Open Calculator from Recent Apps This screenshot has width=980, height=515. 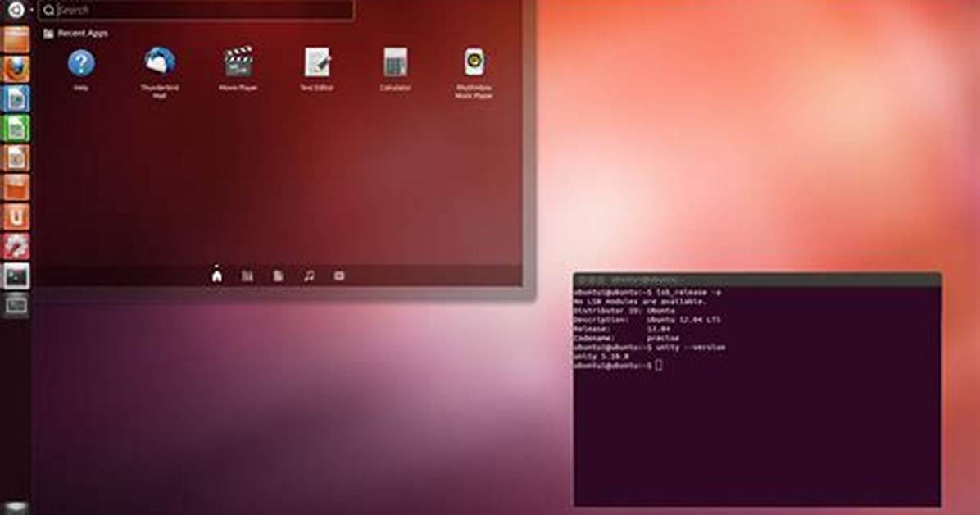point(395,70)
